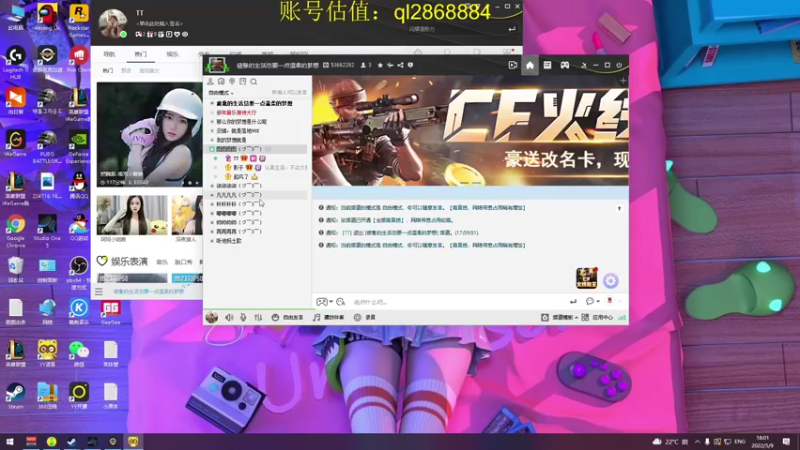
Task: Open the location pin icon above channel tree
Action: (232, 82)
